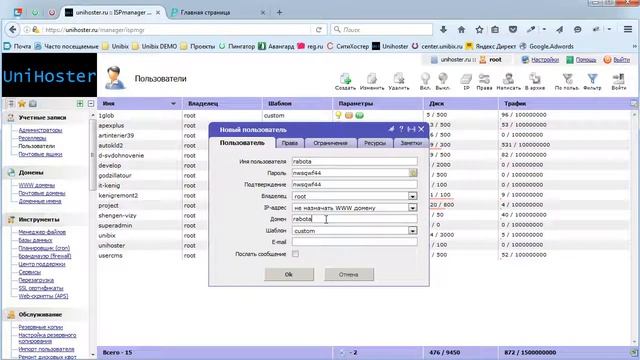The width and height of the screenshot is (640, 360).
Task: Open the SSL сертификаты sidebar link
Action: point(41,288)
